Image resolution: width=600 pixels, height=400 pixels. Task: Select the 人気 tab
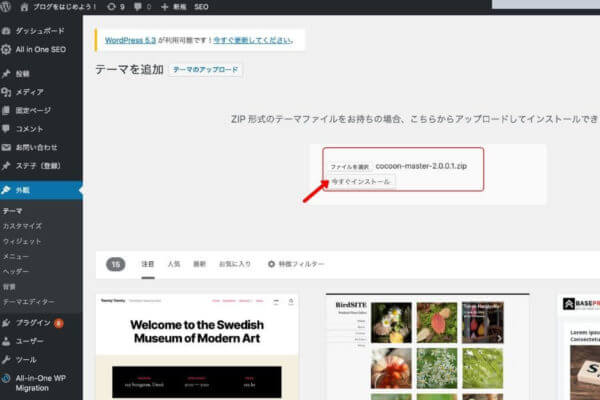coord(174,264)
